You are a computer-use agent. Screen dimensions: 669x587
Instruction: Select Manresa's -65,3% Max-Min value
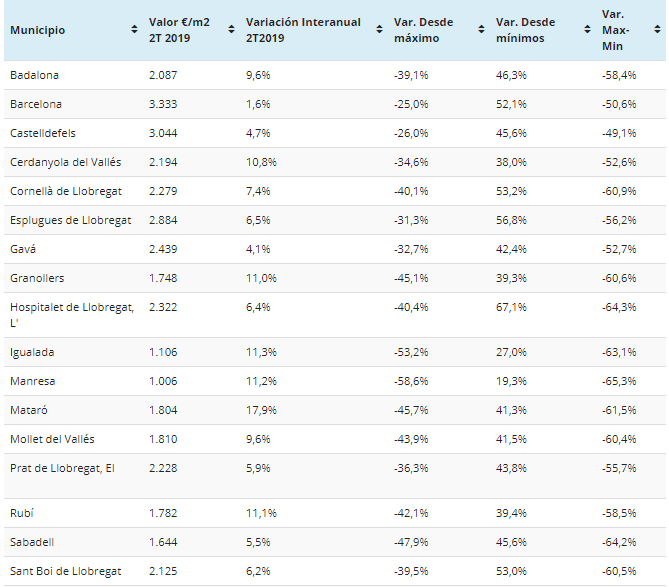pyautogui.click(x=620, y=381)
